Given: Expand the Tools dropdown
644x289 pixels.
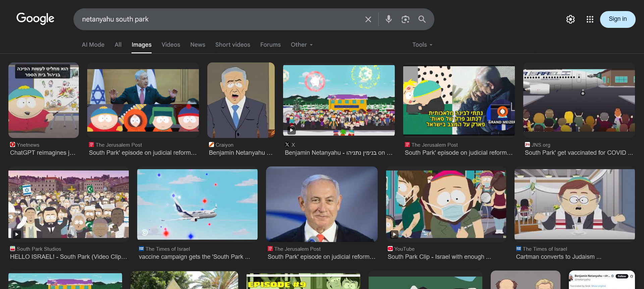Looking at the screenshot, I should (422, 45).
